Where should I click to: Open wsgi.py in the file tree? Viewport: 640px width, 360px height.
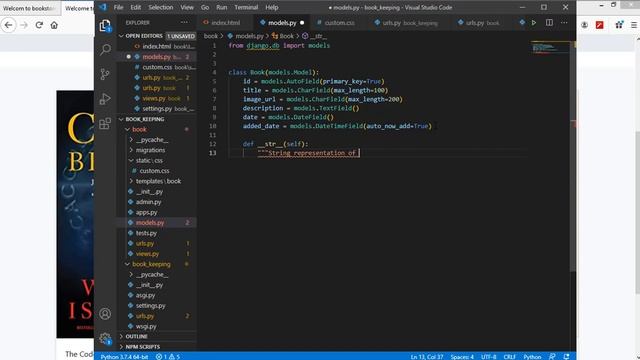click(156, 326)
